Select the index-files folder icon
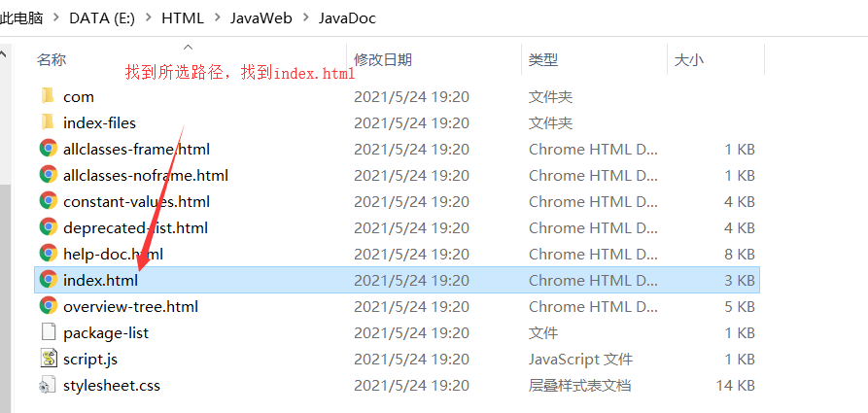 (49, 122)
